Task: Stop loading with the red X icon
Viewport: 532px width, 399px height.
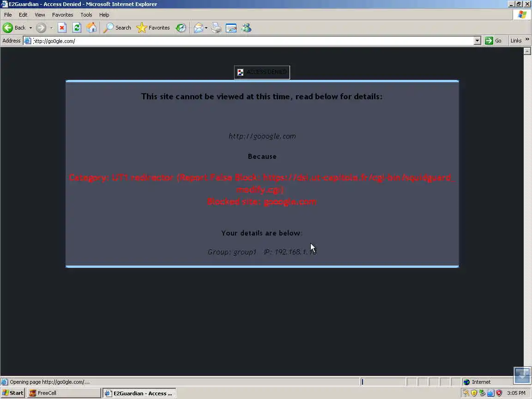Action: click(62, 28)
